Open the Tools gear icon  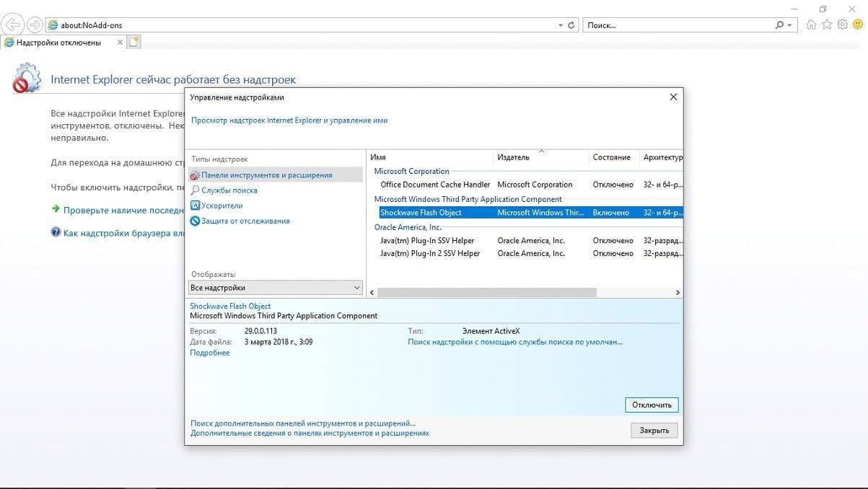point(841,25)
